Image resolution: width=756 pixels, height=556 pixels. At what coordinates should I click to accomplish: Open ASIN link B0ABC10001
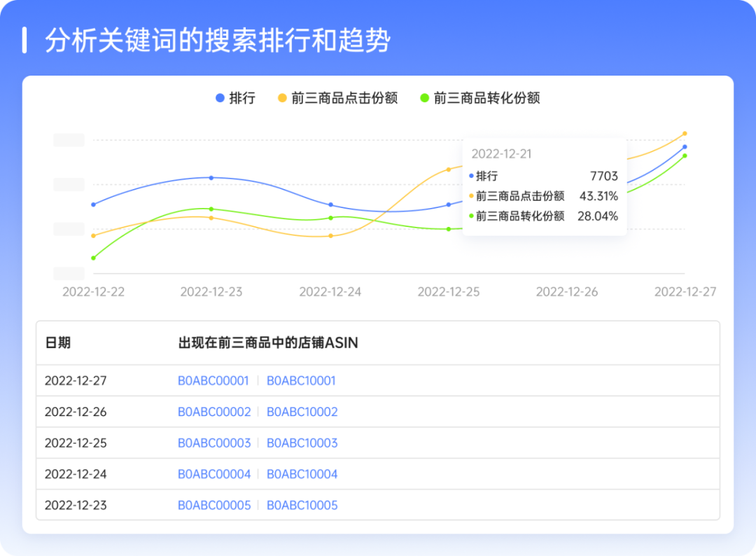[x=301, y=380]
